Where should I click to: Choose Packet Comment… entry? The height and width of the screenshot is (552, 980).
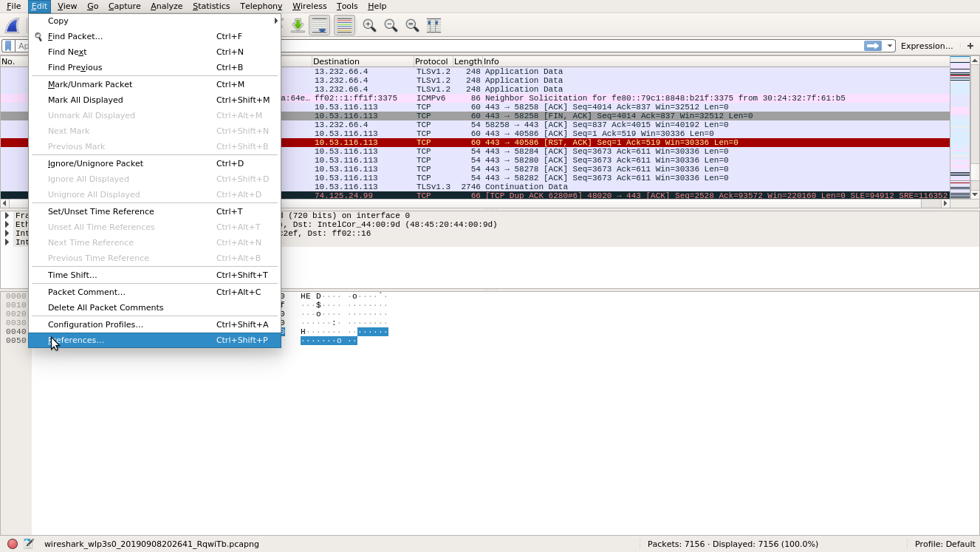(154, 292)
